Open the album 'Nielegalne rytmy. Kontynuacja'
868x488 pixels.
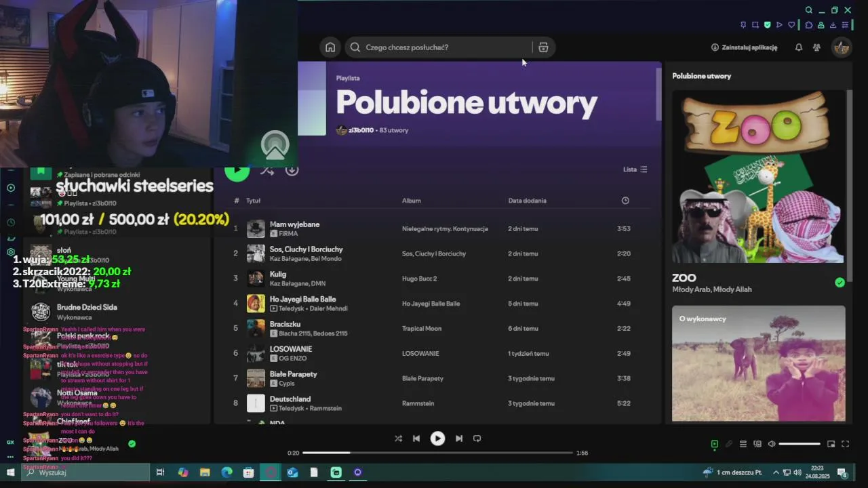tap(445, 229)
